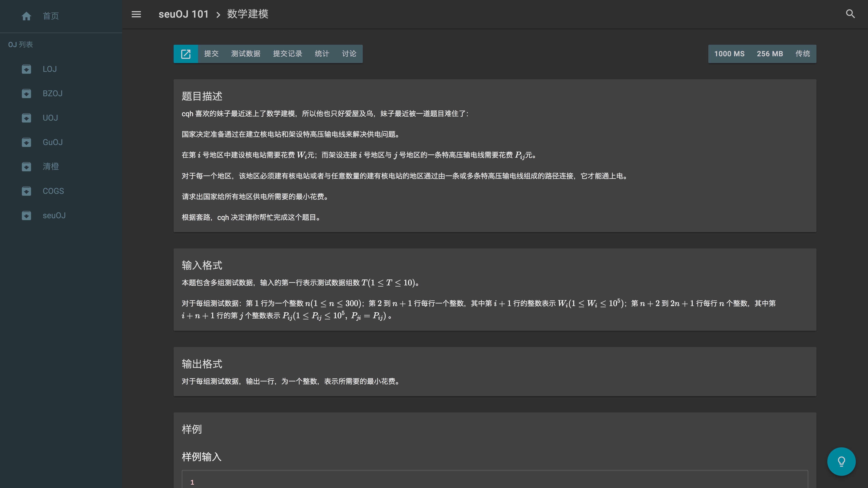This screenshot has width=868, height=488.
Task: Click the home icon in sidebar
Action: [26, 16]
